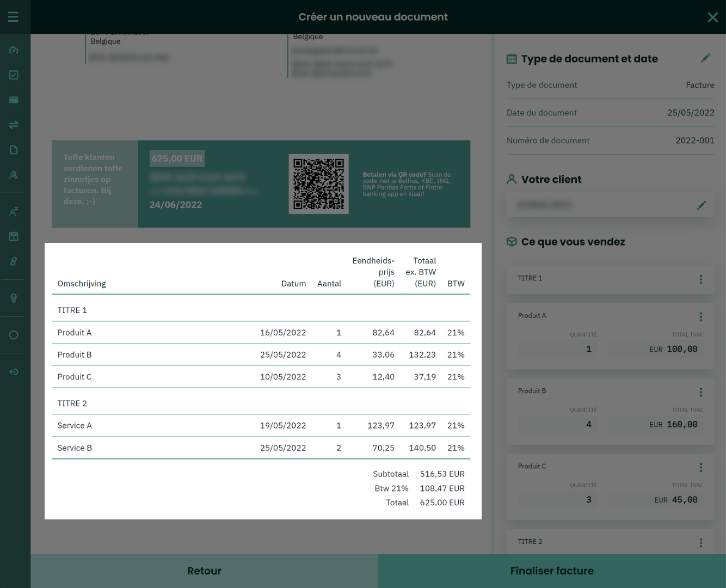Open the three-dot menu for Produit A
The height and width of the screenshot is (588, 726).
pyautogui.click(x=701, y=317)
